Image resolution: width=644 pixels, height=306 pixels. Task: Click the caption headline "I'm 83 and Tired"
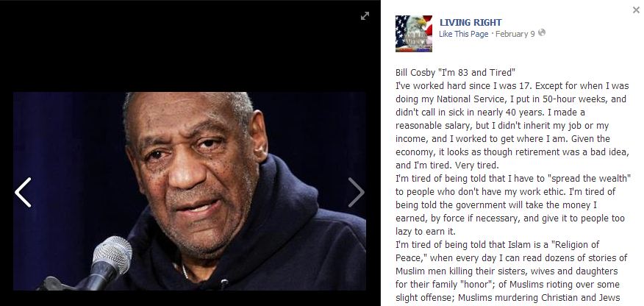click(476, 73)
